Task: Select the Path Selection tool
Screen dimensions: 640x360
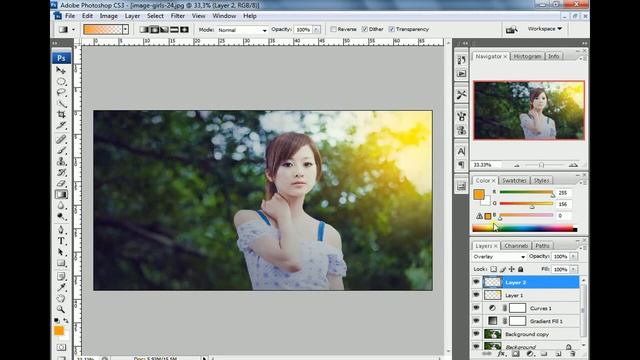Action: pos(61,252)
